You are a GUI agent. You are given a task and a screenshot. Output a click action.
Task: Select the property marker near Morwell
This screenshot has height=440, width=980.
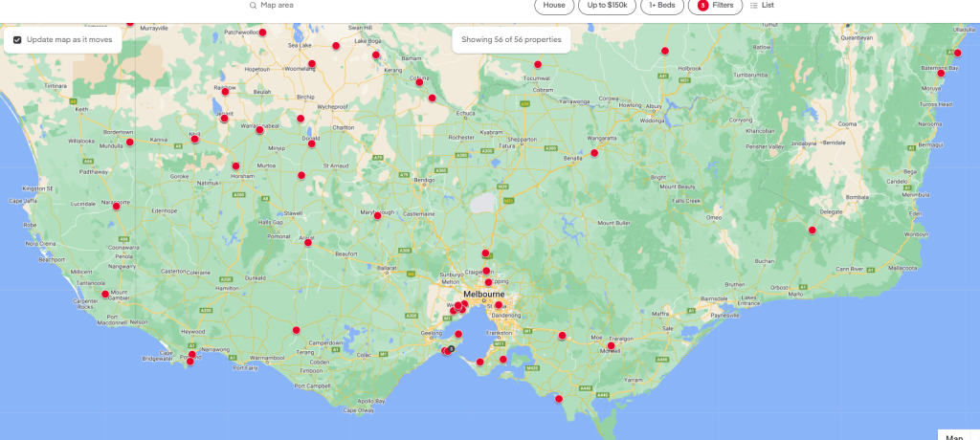pos(612,346)
